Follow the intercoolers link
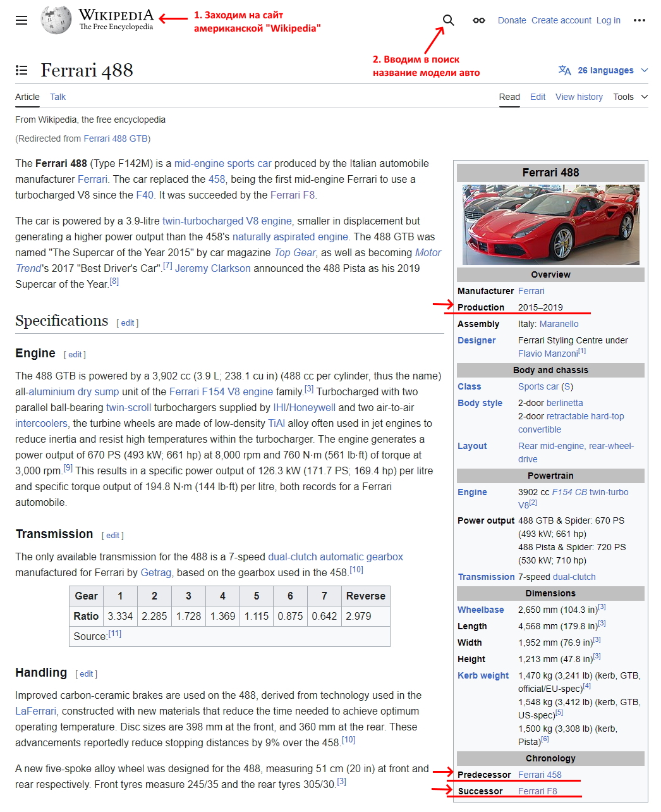 [x=41, y=423]
